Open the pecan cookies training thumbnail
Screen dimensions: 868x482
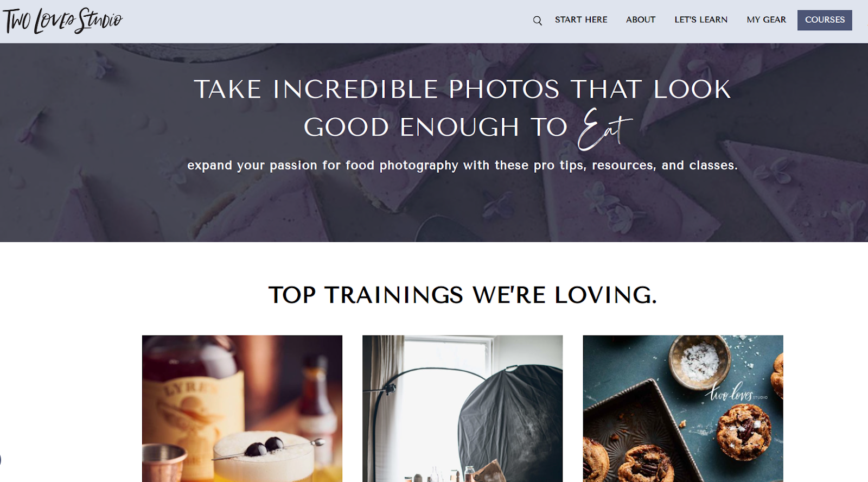(x=683, y=408)
